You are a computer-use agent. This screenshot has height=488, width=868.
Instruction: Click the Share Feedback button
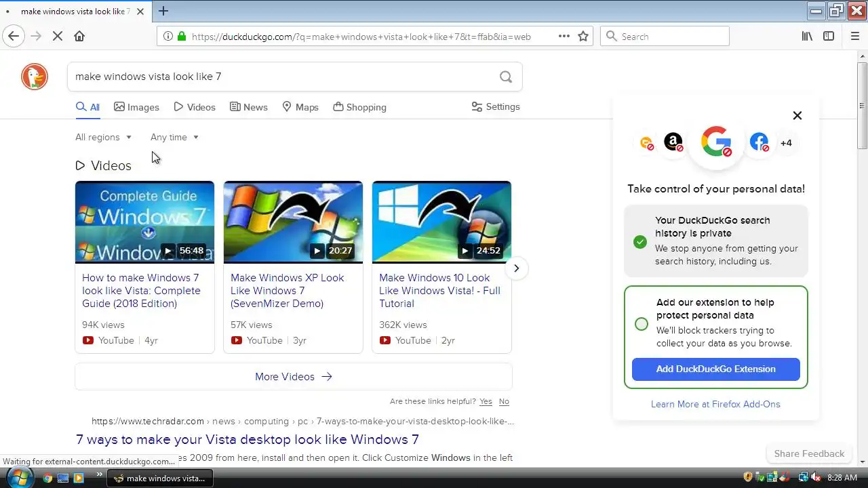(x=809, y=453)
